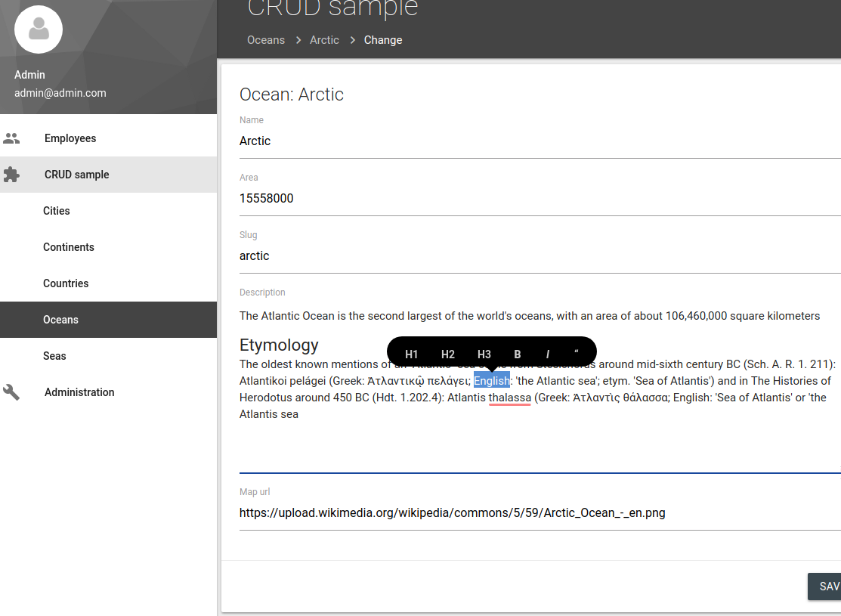The height and width of the screenshot is (616, 841).
Task: Follow the Oceans breadcrumb link
Action: pos(266,40)
